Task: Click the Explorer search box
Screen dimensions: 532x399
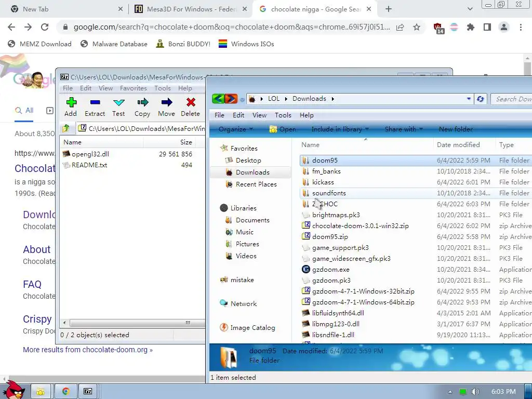Action: (512, 99)
